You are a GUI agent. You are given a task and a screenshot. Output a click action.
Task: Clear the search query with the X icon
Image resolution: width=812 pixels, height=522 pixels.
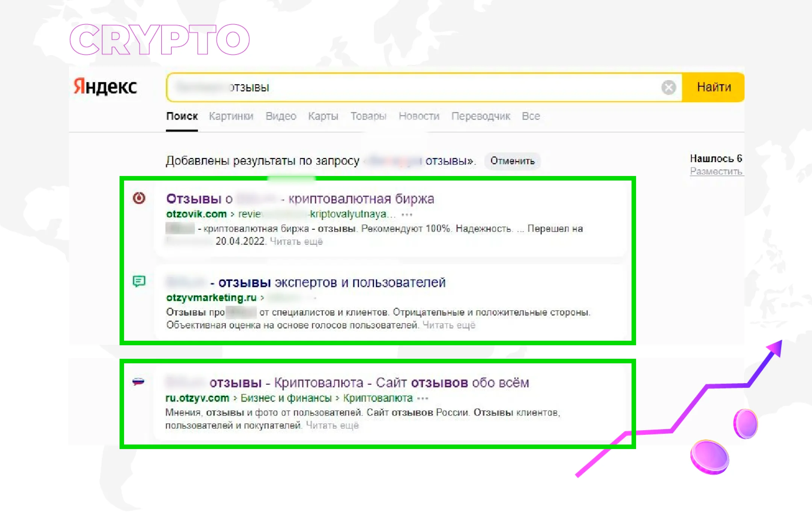point(668,88)
